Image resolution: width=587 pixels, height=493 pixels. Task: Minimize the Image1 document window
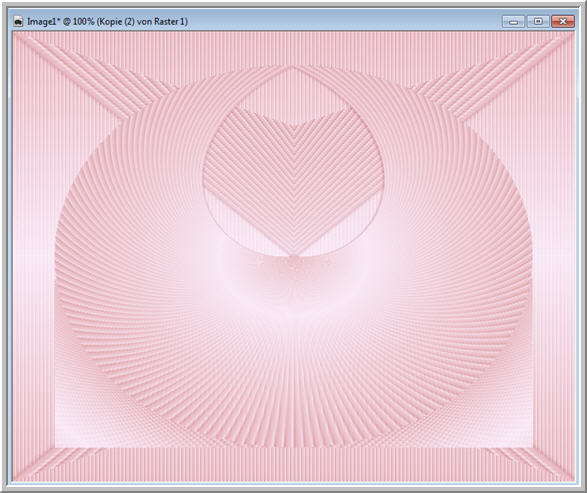(513, 21)
